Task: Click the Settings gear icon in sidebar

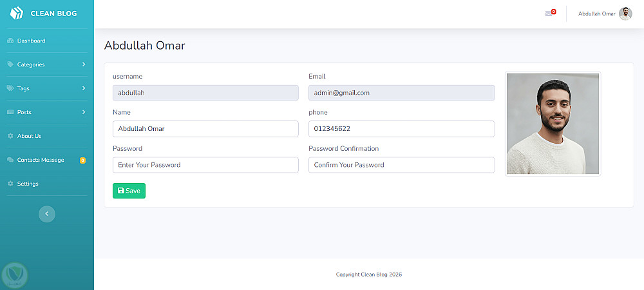Action: pos(10,184)
